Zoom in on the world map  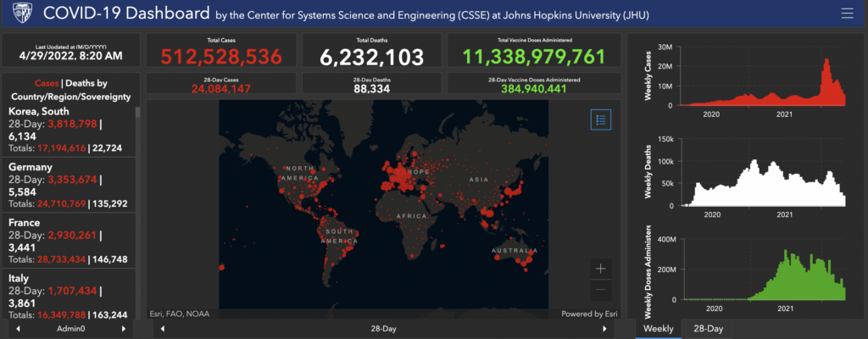coord(600,269)
